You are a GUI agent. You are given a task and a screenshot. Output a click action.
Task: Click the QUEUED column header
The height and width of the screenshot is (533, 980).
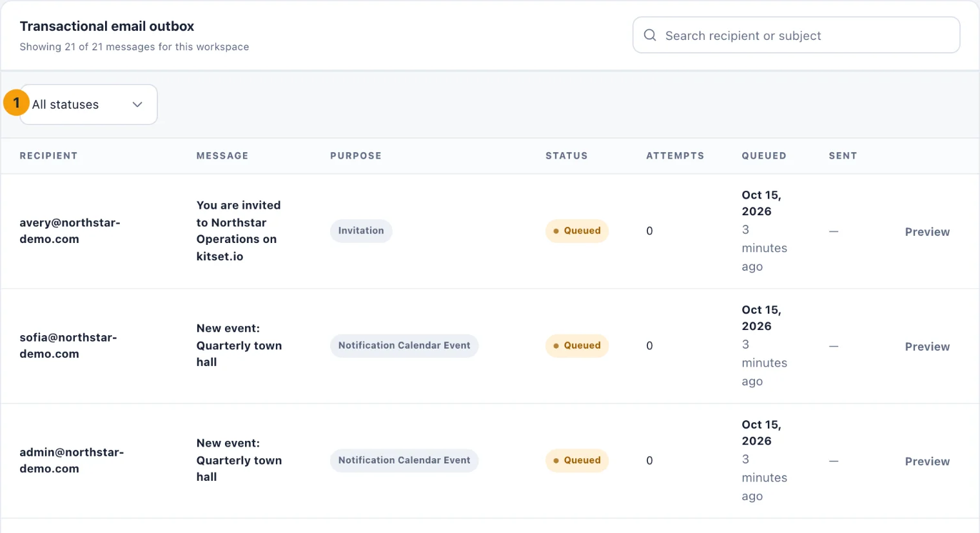[x=764, y=155]
